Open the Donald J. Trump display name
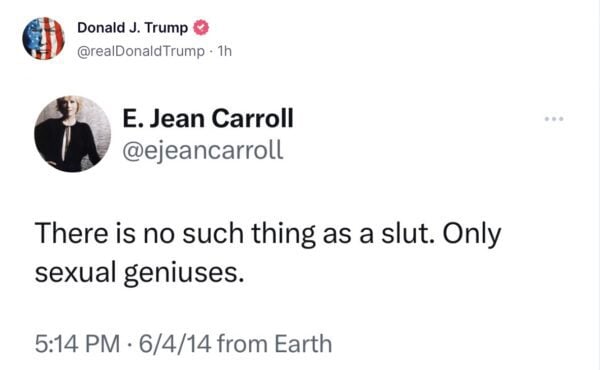The height and width of the screenshot is (370, 600). point(132,28)
